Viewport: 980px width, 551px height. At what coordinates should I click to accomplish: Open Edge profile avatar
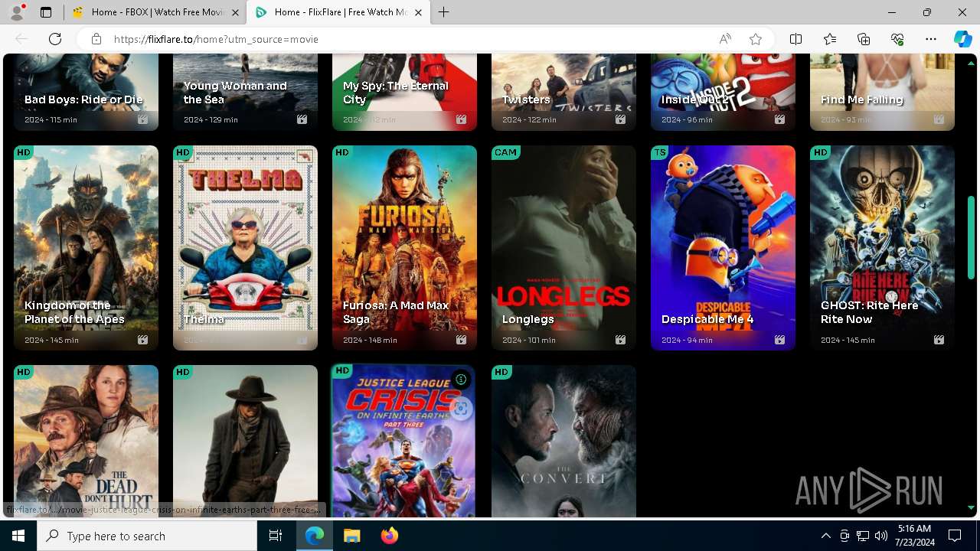point(17,12)
